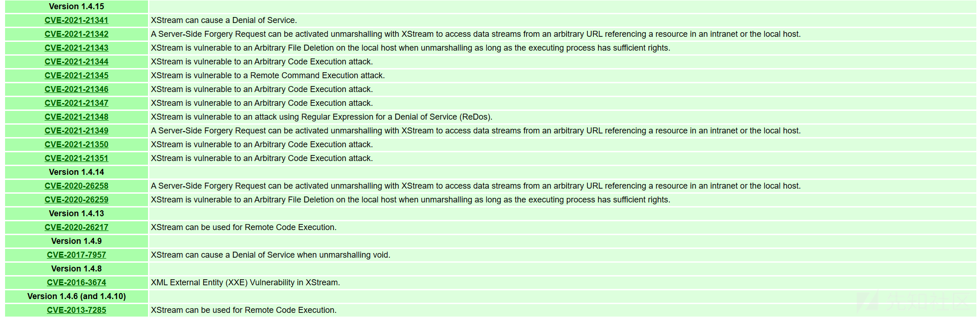Open the CVE-2020-26259 file deletion link

[76, 200]
